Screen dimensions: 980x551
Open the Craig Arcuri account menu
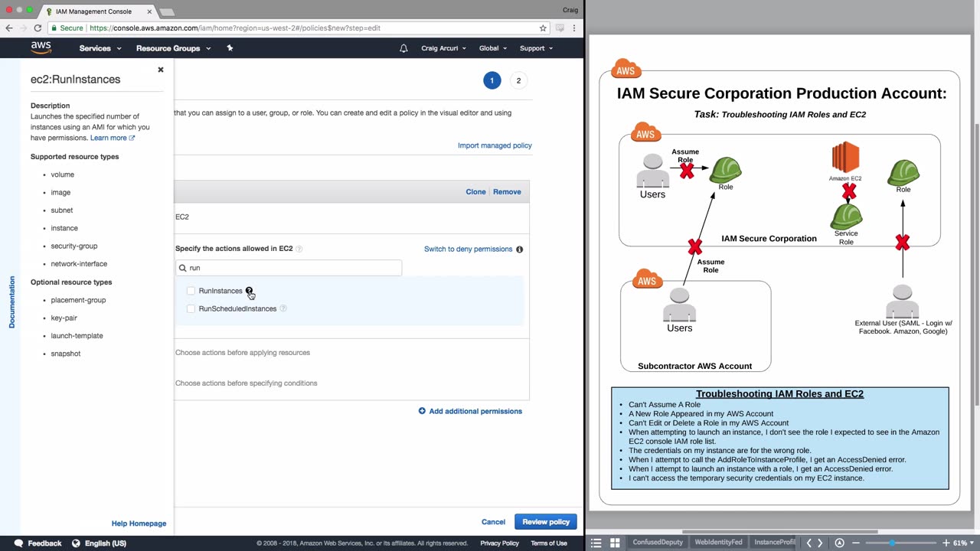coord(443,48)
